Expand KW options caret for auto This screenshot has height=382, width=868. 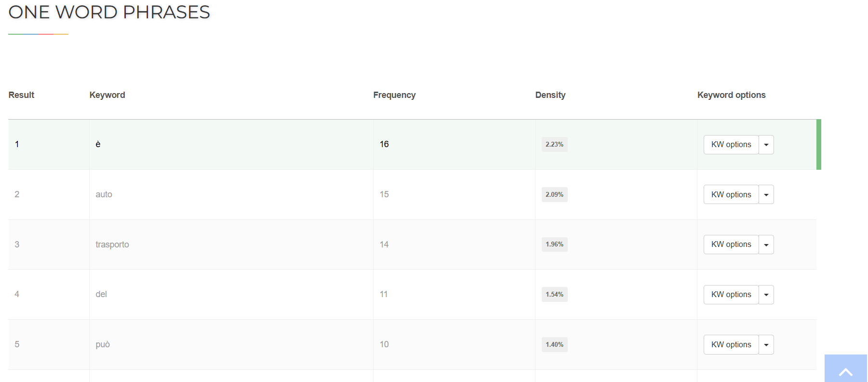click(x=766, y=195)
